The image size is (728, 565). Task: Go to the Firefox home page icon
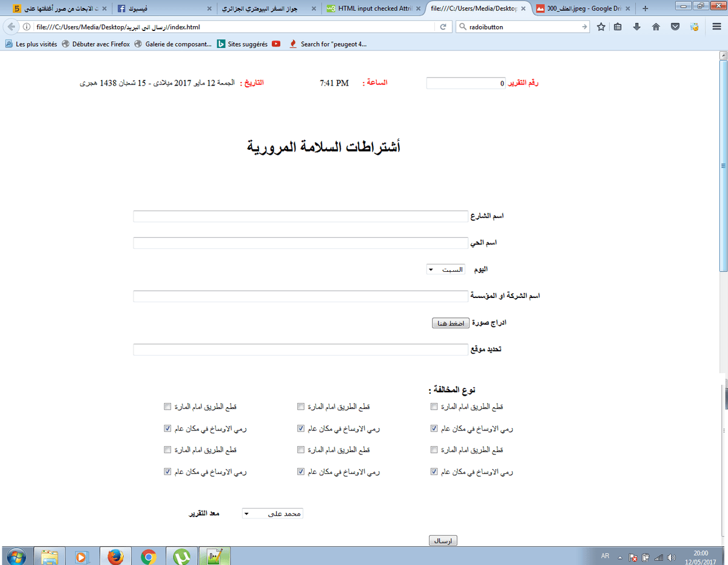pyautogui.click(x=656, y=27)
